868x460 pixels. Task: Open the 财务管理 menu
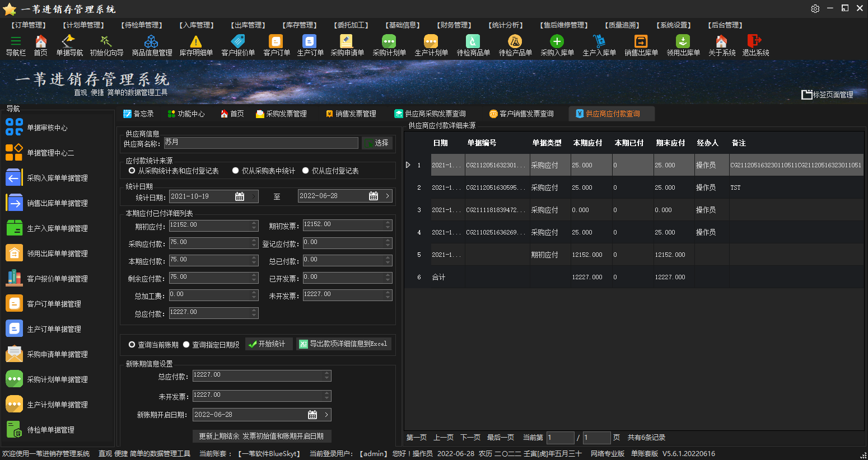(x=454, y=25)
